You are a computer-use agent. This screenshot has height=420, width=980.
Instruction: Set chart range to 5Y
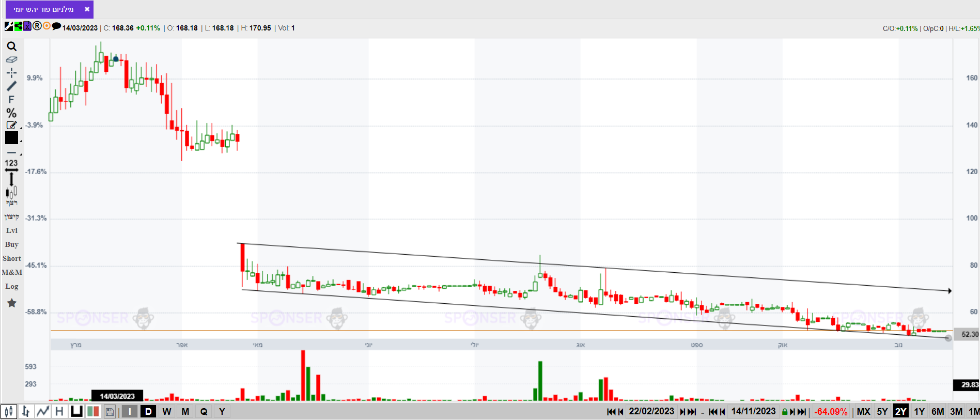click(x=882, y=412)
